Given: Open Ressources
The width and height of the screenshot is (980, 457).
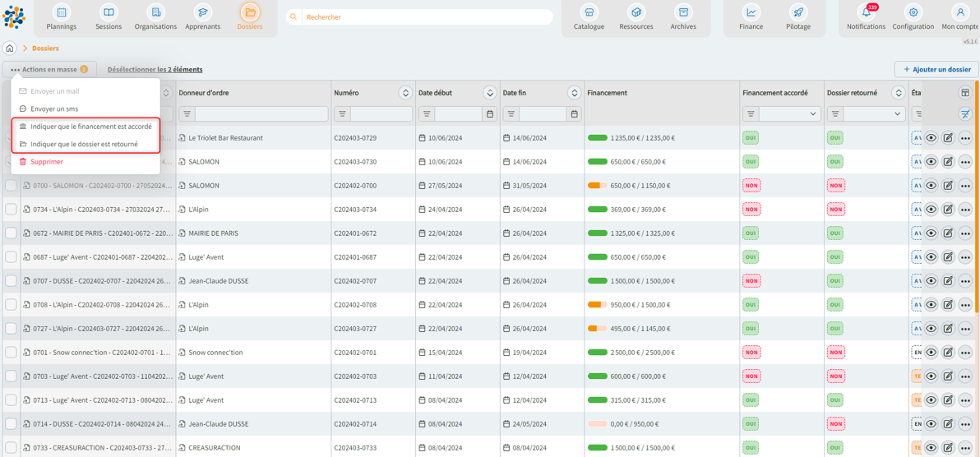Looking at the screenshot, I should point(636,18).
